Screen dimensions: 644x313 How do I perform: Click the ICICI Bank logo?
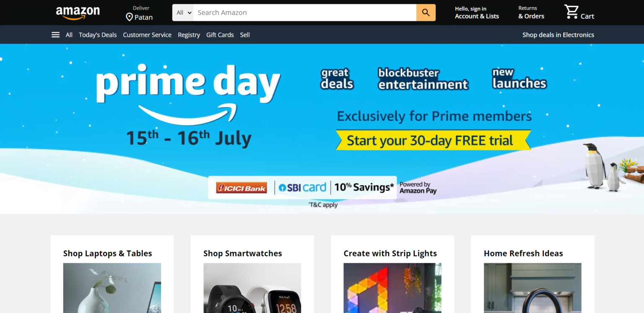pyautogui.click(x=241, y=188)
